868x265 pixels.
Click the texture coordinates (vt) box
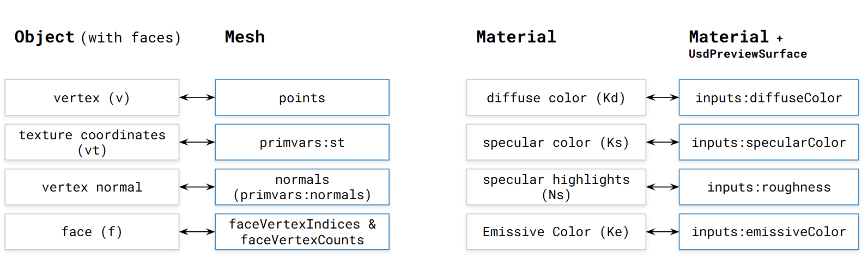click(92, 142)
